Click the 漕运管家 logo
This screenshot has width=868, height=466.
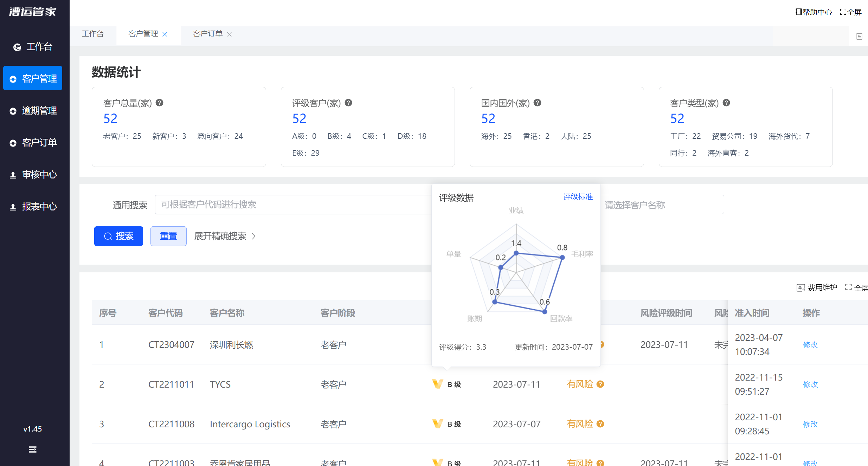pyautogui.click(x=33, y=12)
